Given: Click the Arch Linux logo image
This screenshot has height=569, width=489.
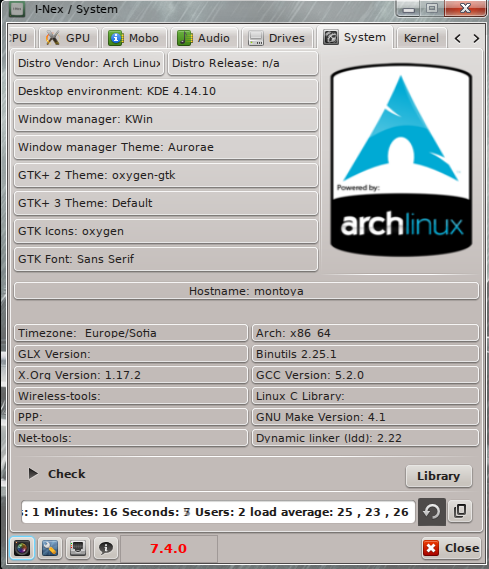Looking at the screenshot, I should pyautogui.click(x=401, y=160).
